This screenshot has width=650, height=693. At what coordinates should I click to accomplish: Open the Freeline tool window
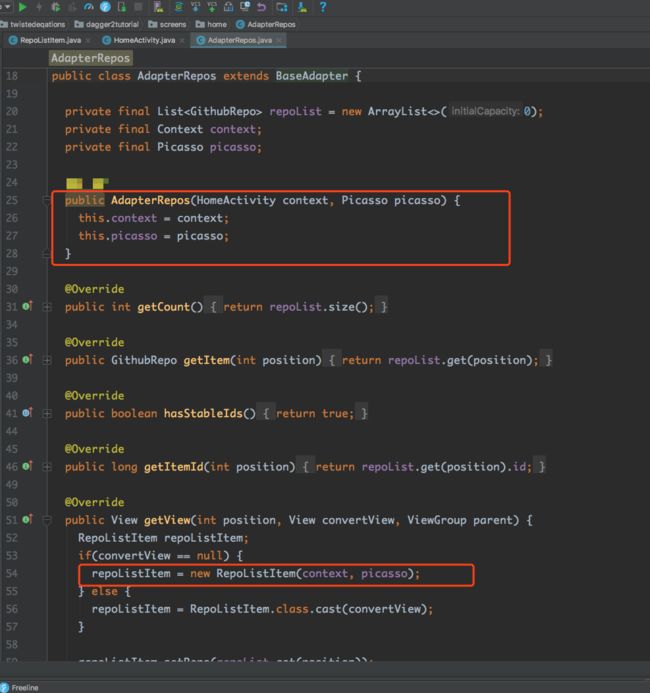(20, 688)
